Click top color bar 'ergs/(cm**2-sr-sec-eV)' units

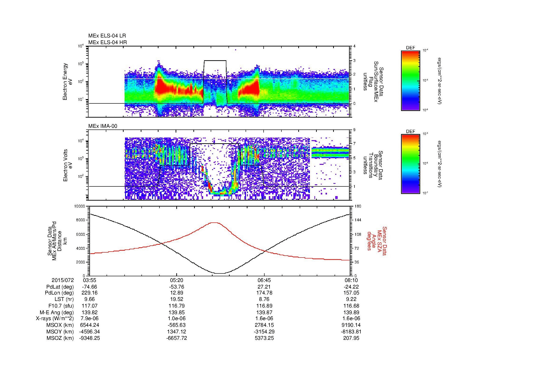(x=440, y=81)
